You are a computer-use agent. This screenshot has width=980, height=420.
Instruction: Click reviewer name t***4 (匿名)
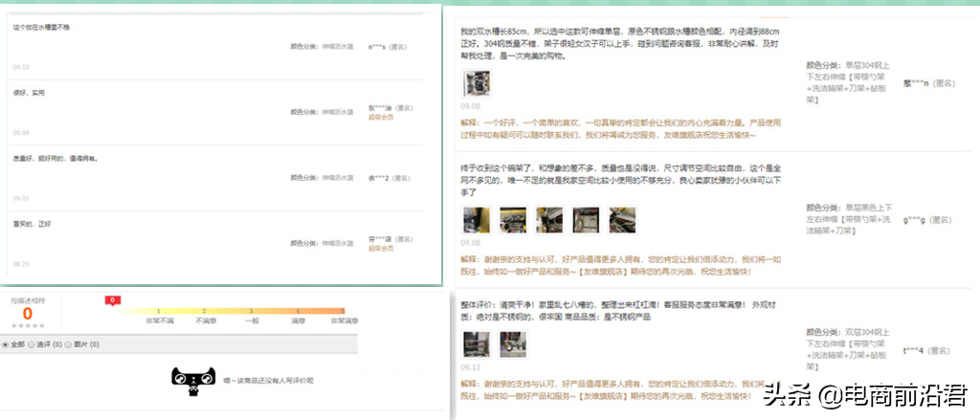(x=926, y=350)
